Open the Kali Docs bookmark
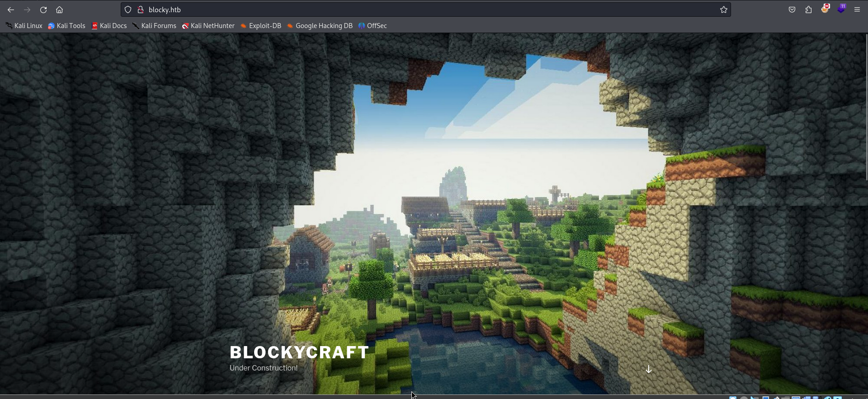The image size is (868, 399). pos(109,26)
